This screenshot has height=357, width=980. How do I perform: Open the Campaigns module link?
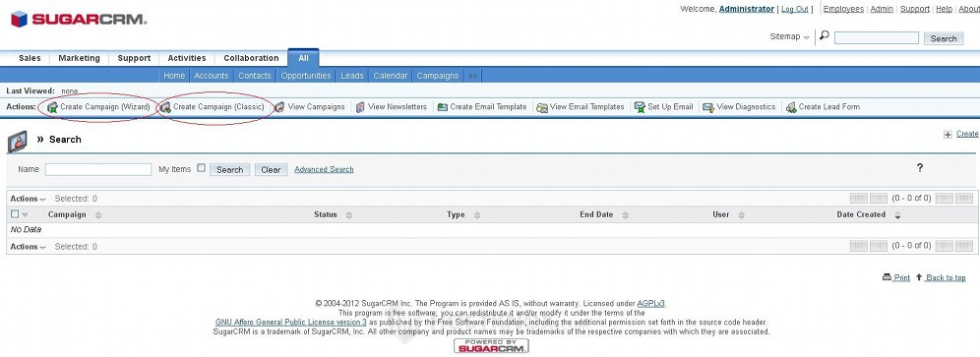(x=438, y=76)
